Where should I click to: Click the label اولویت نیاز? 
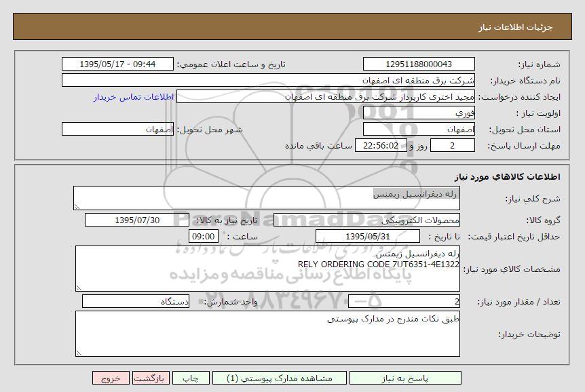click(x=538, y=113)
